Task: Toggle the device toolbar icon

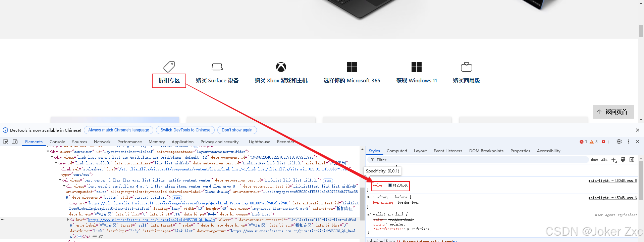Action: (x=15, y=142)
